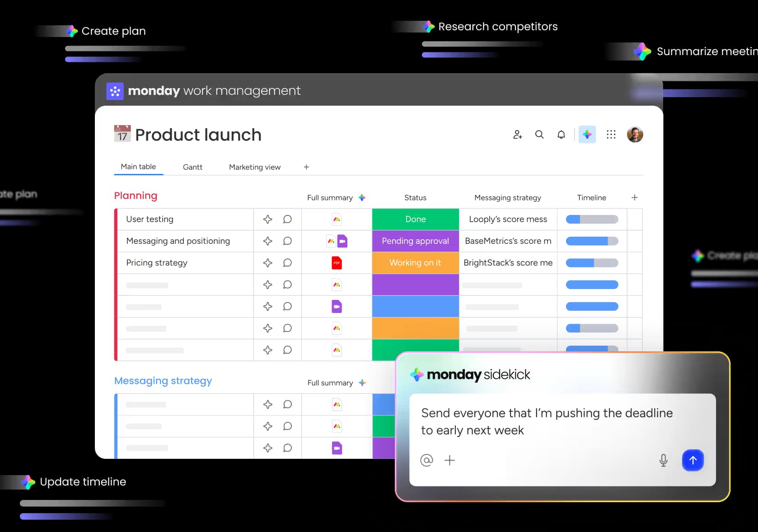Send the sidekick message with the arrow button
This screenshot has width=758, height=532.
point(693,460)
